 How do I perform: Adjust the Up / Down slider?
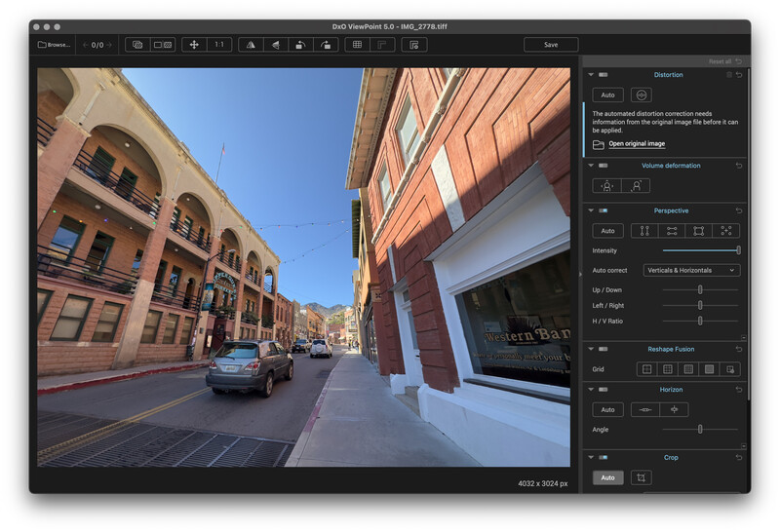pos(700,289)
